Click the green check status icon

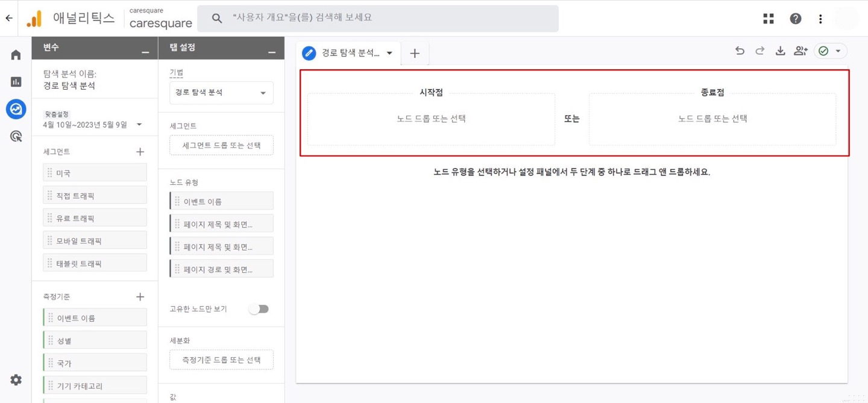click(x=823, y=51)
